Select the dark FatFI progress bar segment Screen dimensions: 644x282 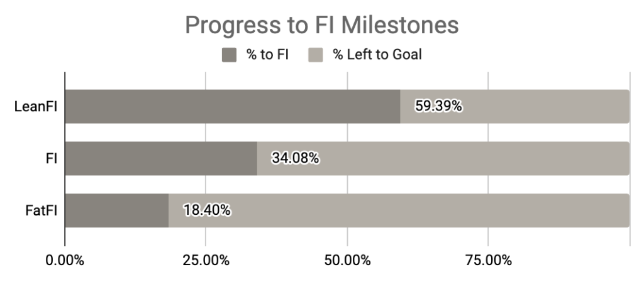[116, 210]
